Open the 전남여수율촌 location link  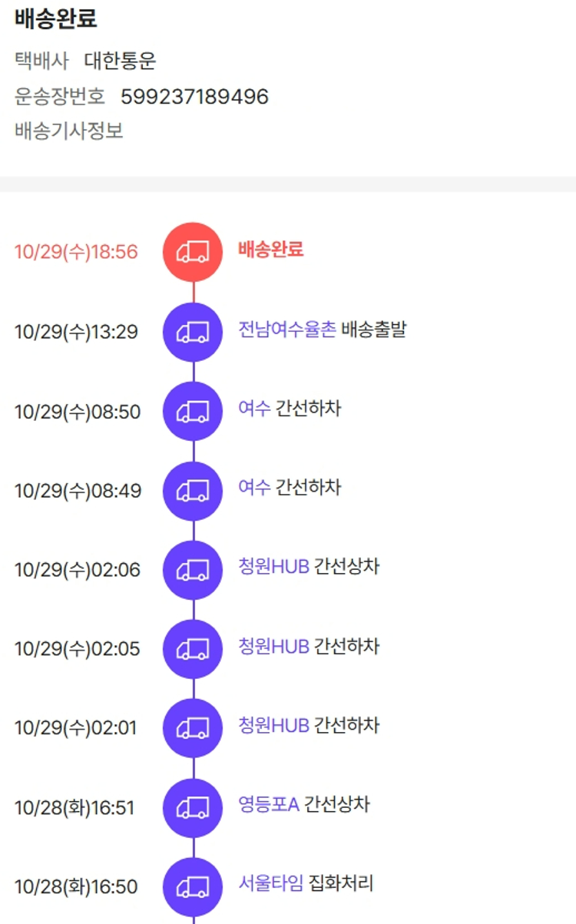coord(286,330)
